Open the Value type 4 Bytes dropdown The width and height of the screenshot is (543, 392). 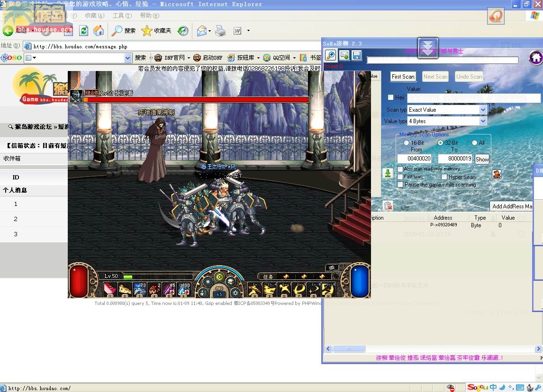[483, 121]
